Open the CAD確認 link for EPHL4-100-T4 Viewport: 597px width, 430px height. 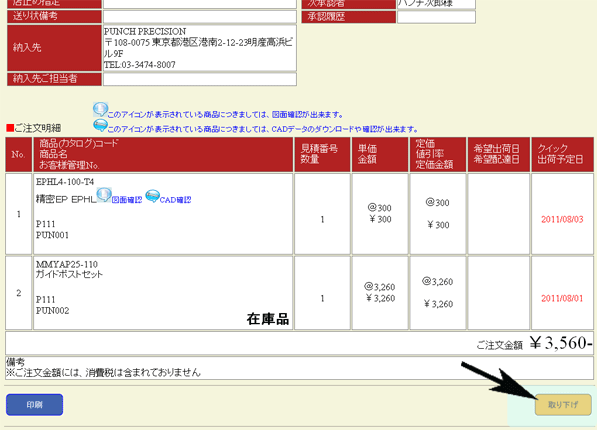(x=175, y=200)
